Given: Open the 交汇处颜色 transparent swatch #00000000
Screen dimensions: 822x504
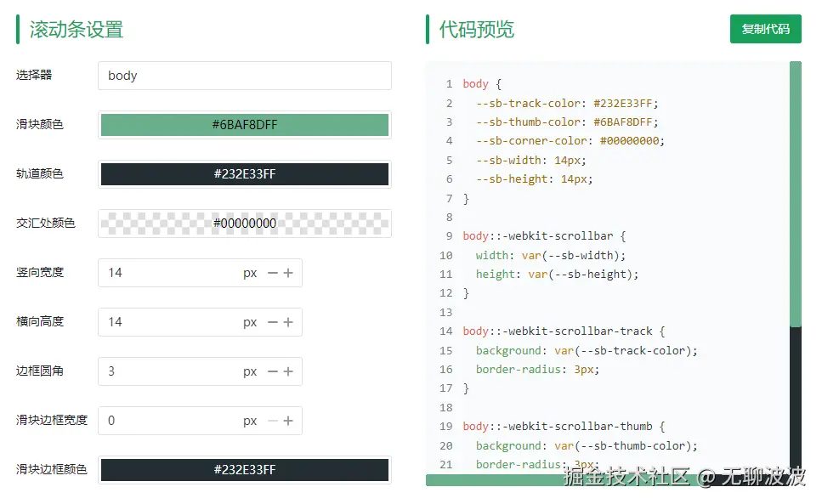Looking at the screenshot, I should (244, 224).
